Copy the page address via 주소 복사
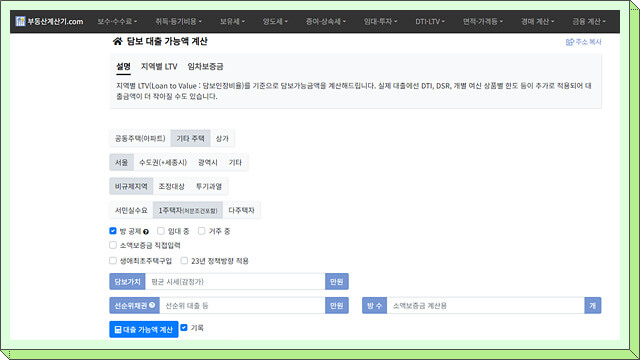This screenshot has width=640, height=360. coord(584,42)
